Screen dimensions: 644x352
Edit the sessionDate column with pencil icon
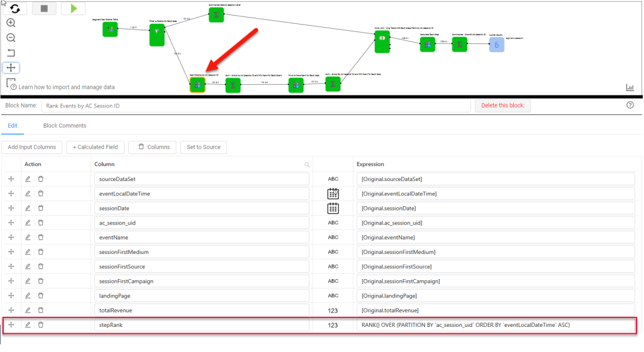[x=28, y=208]
